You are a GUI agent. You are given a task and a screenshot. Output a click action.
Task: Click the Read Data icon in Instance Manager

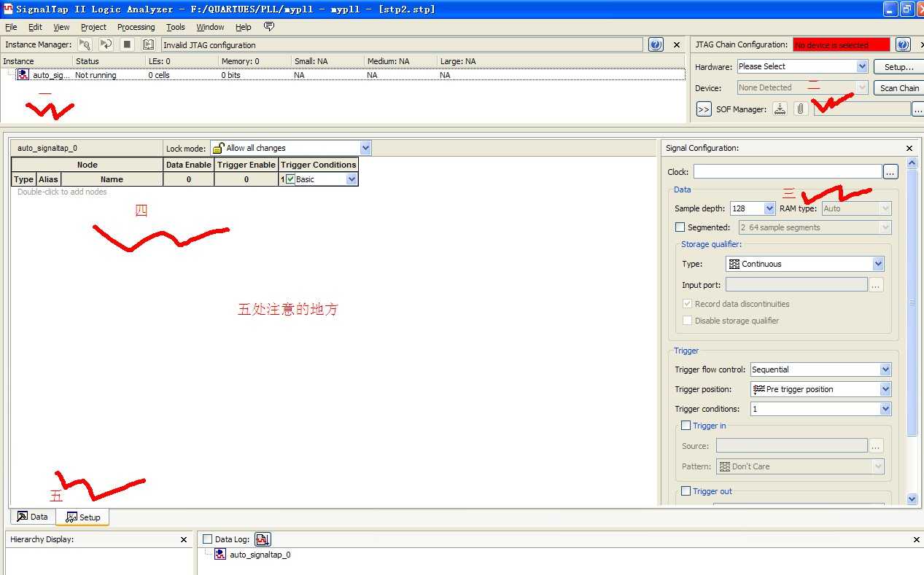[x=148, y=44]
